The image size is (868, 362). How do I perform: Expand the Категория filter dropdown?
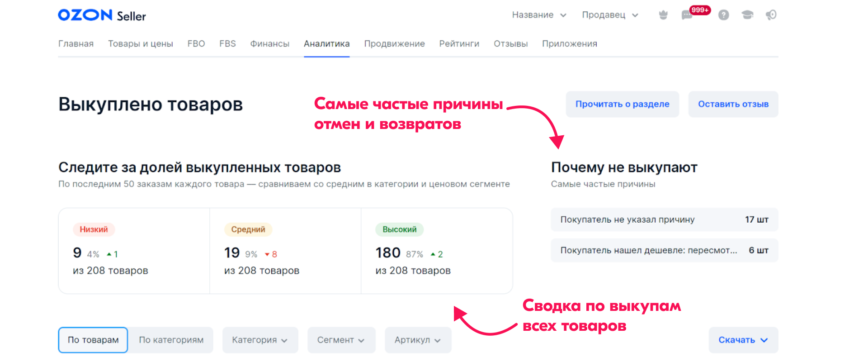(260, 340)
